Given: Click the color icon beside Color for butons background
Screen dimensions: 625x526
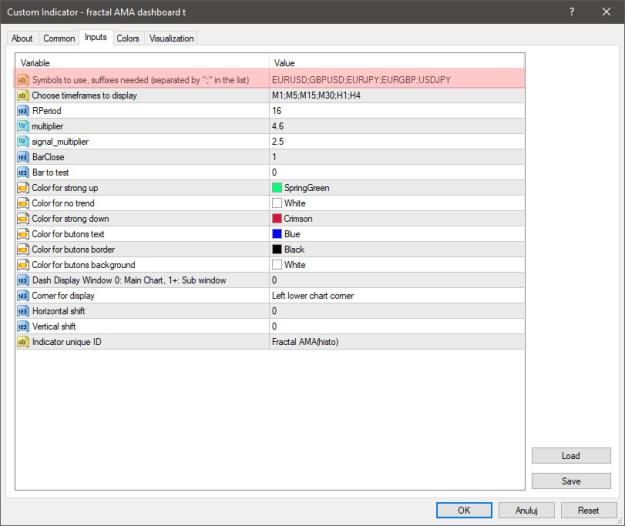Looking at the screenshot, I should tap(23, 265).
